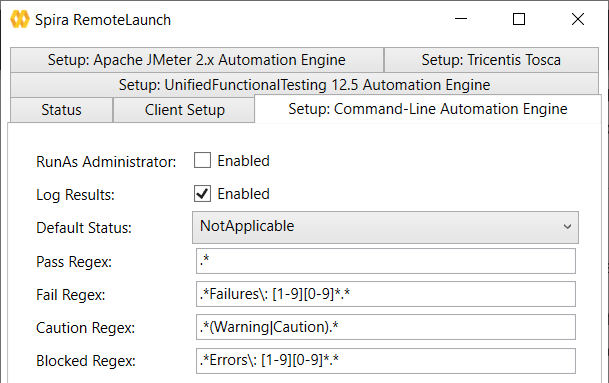The width and height of the screenshot is (609, 383).
Task: Switch to the Setup: Tricentis Tosca tab
Action: pos(491,60)
